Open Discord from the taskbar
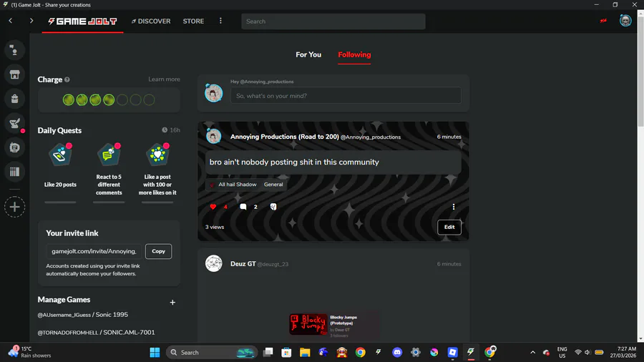Viewport: 644px width, 362px height. (397, 352)
